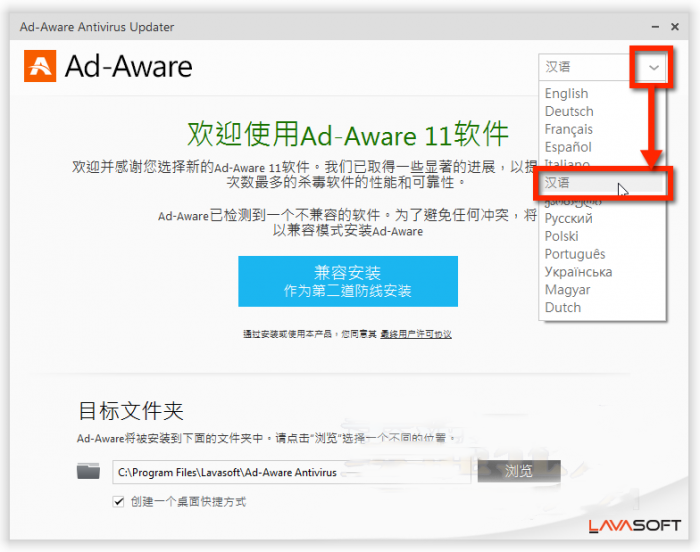Close the Ad-Aware Antivirus Updater window

[675, 27]
